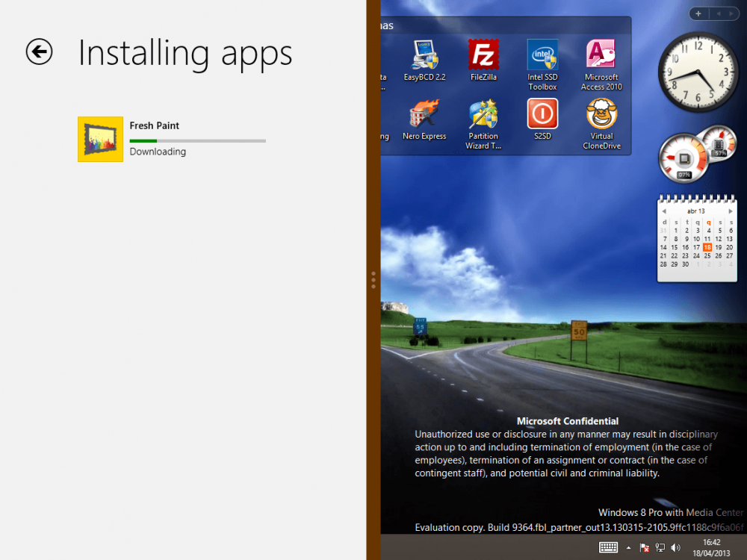747x560 pixels.
Task: Go back from the Installing apps page
Action: pos(39,52)
